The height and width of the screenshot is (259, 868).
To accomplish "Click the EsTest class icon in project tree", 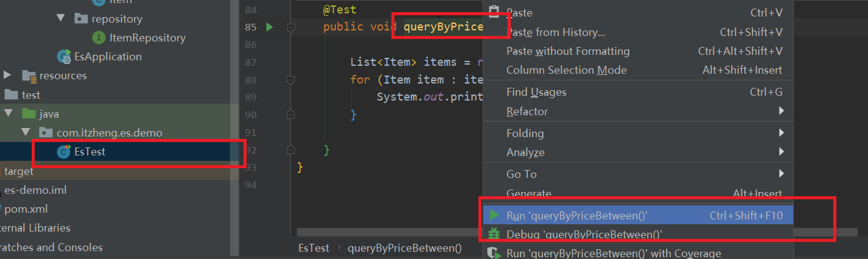I will (x=63, y=152).
